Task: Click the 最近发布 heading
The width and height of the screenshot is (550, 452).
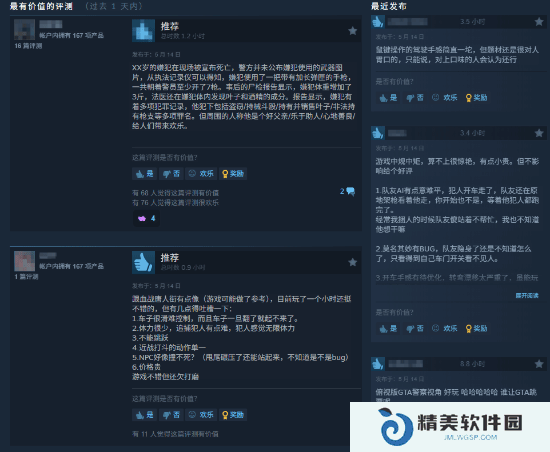Action: 389,6
